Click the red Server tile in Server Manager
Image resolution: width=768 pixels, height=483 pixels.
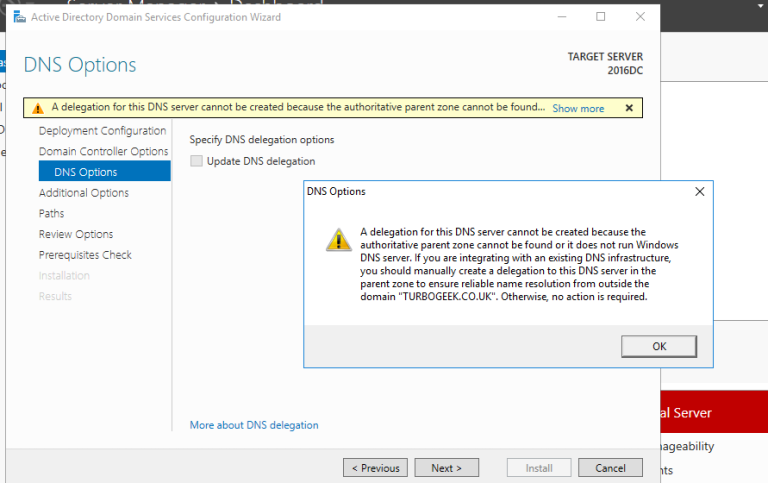tap(714, 411)
